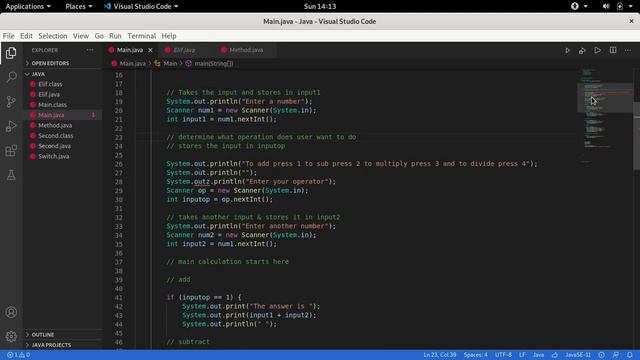This screenshot has height=360, width=640.
Task: Click the Run Code triangle icon
Action: point(598,50)
